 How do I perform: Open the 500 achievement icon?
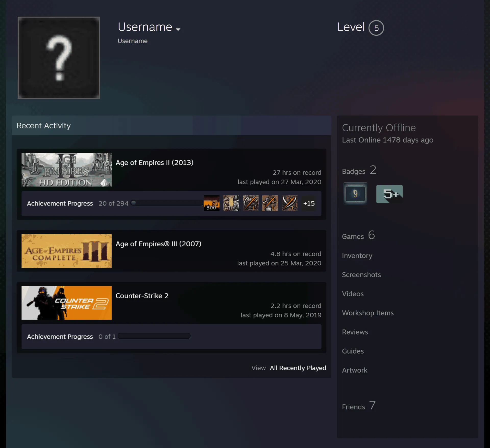[x=212, y=203]
